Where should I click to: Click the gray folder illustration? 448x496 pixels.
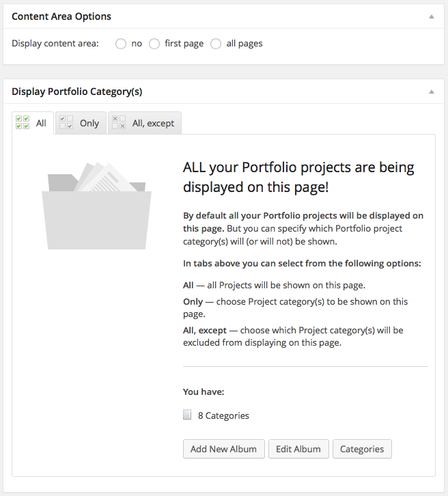tap(96, 205)
